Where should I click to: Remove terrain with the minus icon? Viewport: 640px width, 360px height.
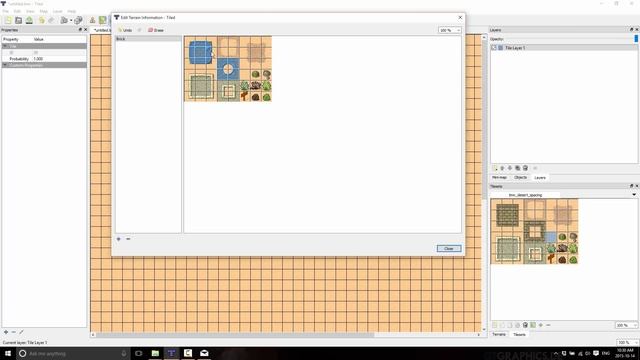click(x=128, y=239)
